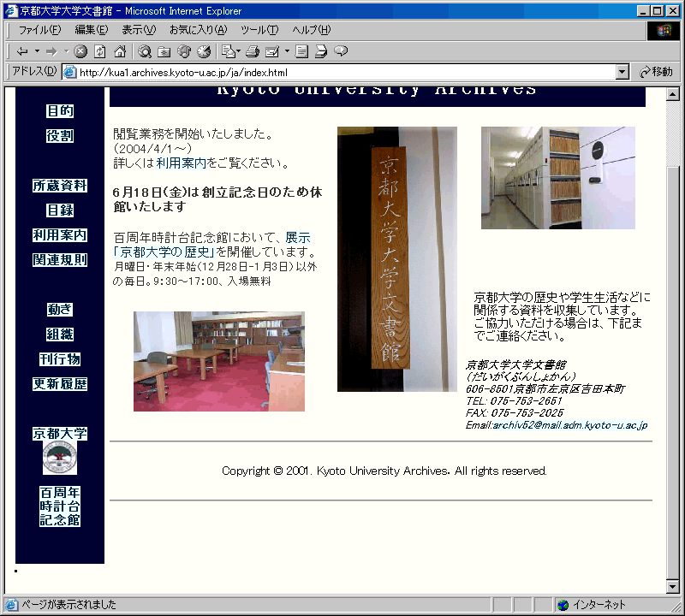Open the Search pane magnifier icon
Image resolution: width=685 pixels, height=616 pixels.
pos(144,51)
